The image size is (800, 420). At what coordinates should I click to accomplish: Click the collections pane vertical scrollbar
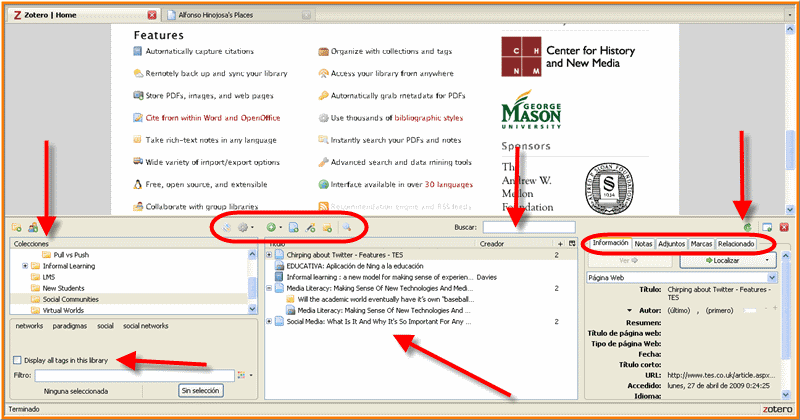[x=252, y=282]
